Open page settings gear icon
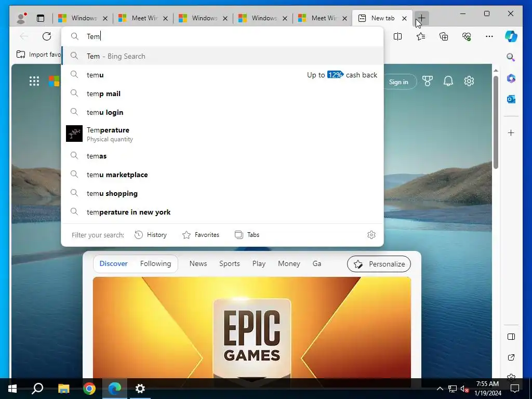This screenshot has width=532, height=399. (469, 81)
